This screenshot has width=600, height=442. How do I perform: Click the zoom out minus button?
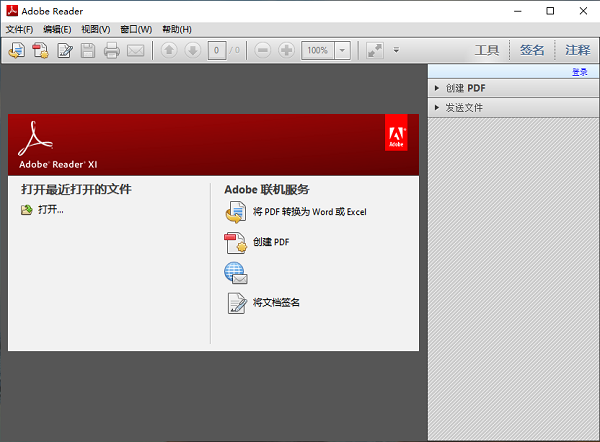263,50
